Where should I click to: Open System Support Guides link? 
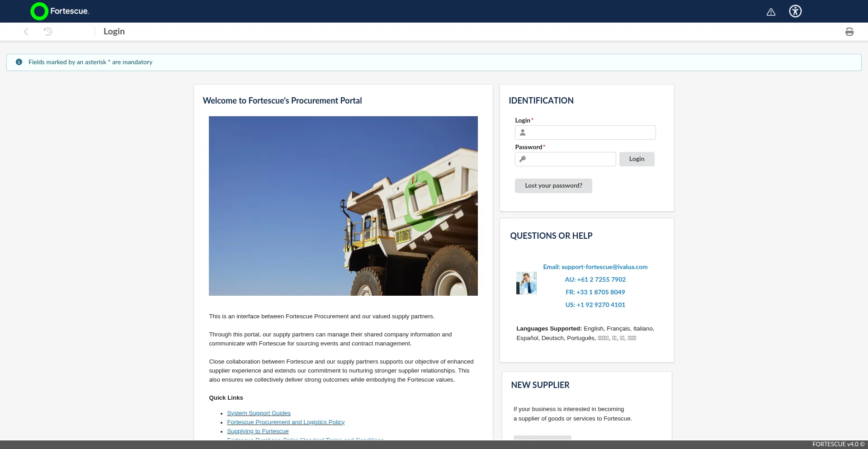pyautogui.click(x=259, y=413)
